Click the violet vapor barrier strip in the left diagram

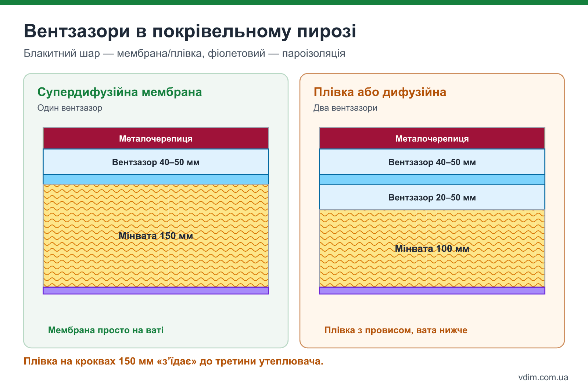click(156, 291)
